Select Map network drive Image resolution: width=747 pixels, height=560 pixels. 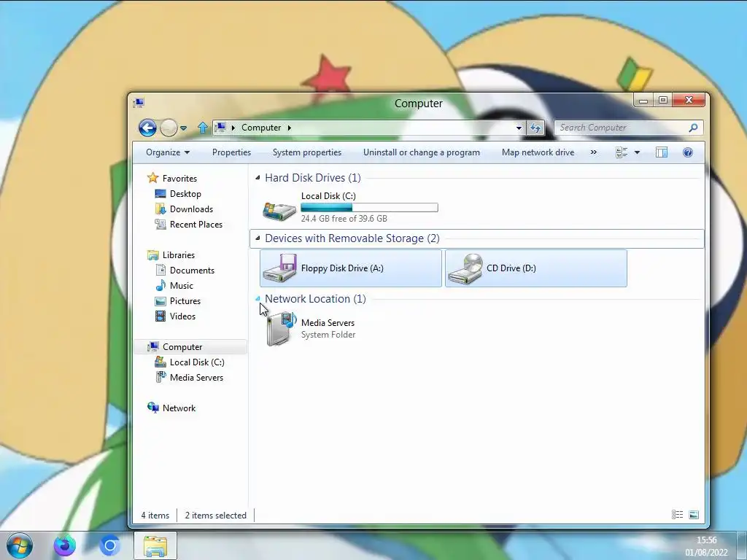click(x=538, y=152)
